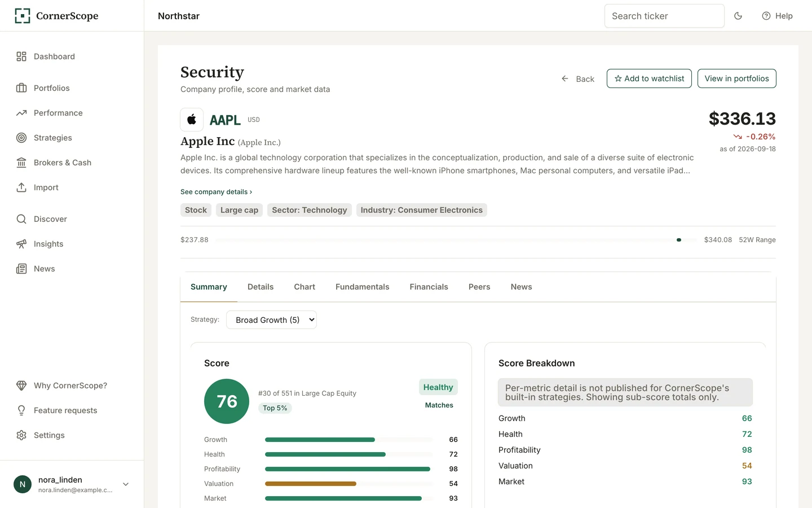Click the Why CornerScope diamond icon
The height and width of the screenshot is (508, 812).
[x=21, y=386]
